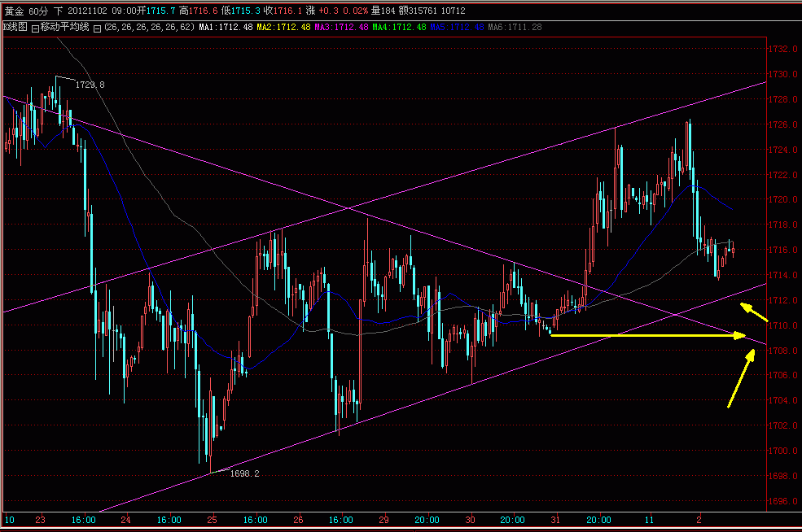802x532 pixels.
Task: Click the month 10 label at axis start
Action: (x=9, y=521)
